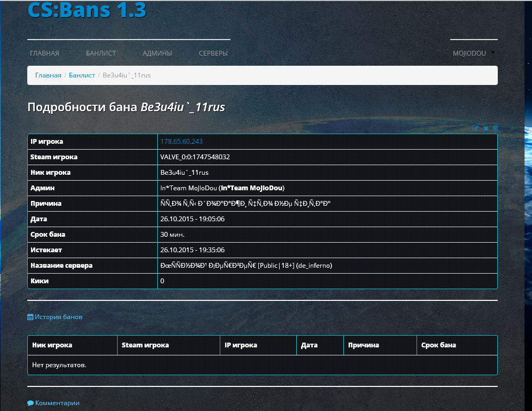
Task: Click the Комментарии heading text
Action: pyautogui.click(x=57, y=403)
